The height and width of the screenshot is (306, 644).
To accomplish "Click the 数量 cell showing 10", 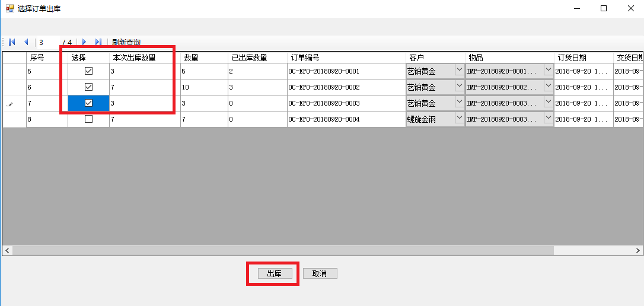I will (204, 87).
